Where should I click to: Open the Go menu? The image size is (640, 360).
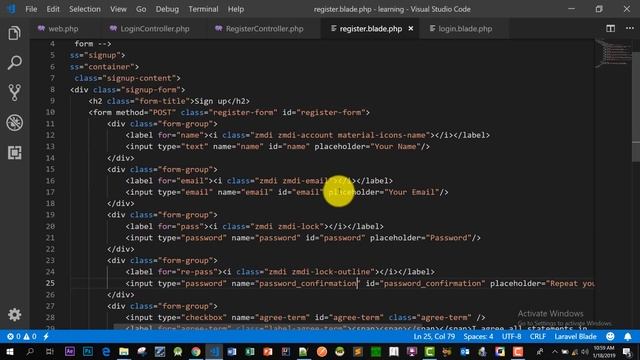click(141, 9)
